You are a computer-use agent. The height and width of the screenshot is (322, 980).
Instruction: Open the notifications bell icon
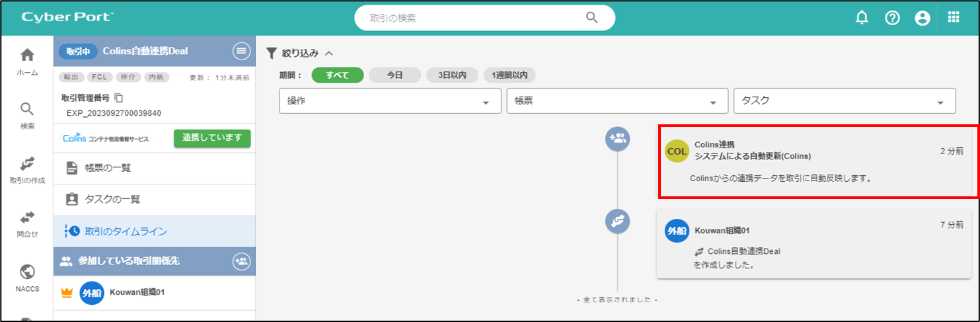point(862,18)
